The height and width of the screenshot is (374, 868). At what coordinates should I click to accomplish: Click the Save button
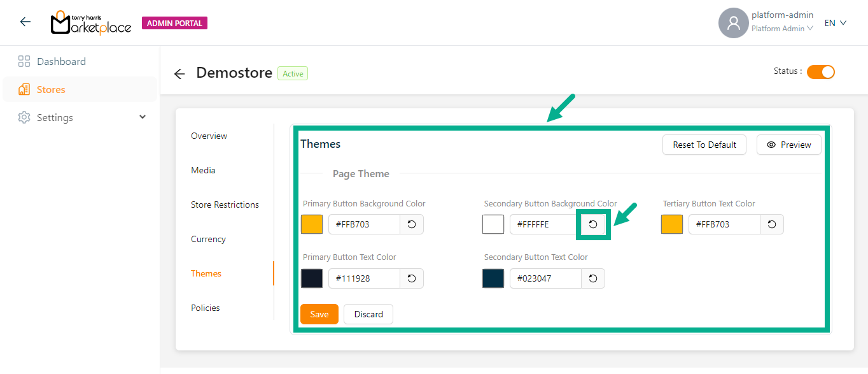(319, 314)
